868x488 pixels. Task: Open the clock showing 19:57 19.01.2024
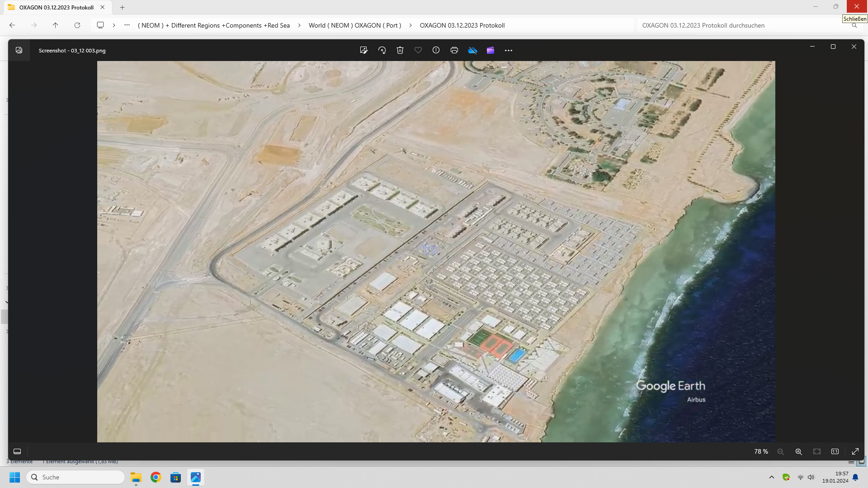coord(835,477)
